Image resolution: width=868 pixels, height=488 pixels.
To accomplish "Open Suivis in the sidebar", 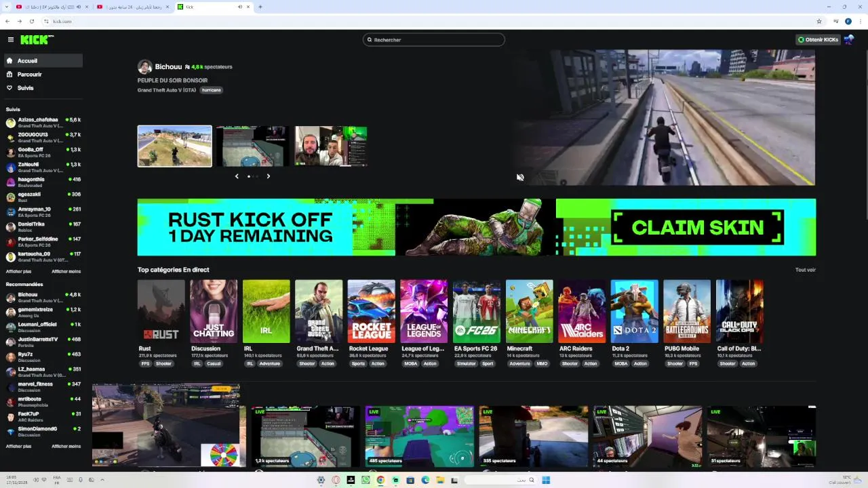I will tap(43, 88).
